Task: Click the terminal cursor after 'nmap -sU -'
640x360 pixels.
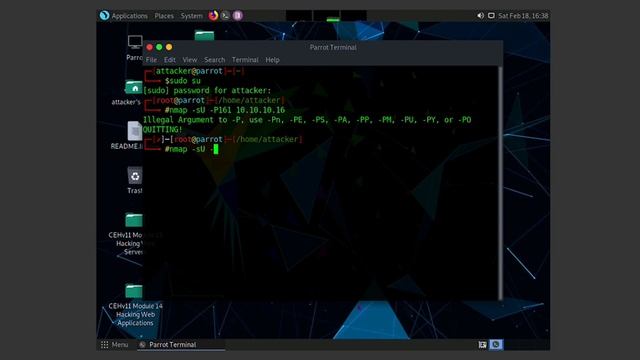Action: tap(216, 149)
